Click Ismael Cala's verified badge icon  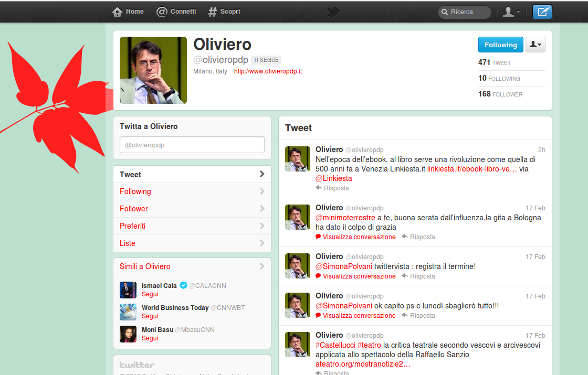183,285
